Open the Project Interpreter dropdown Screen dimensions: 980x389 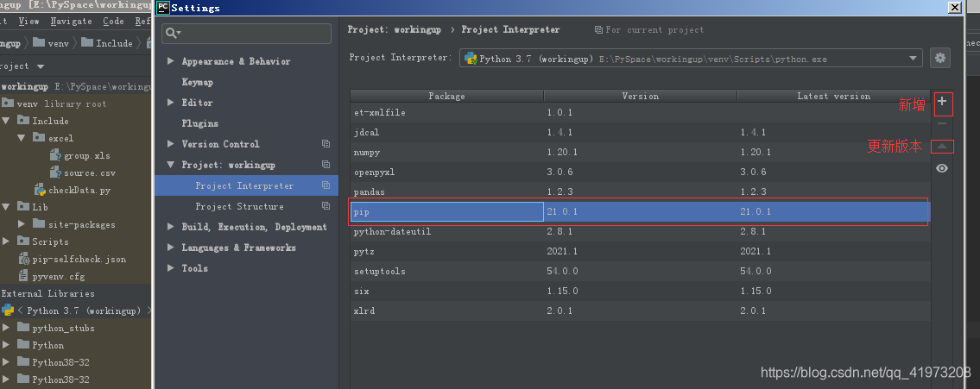click(x=915, y=59)
